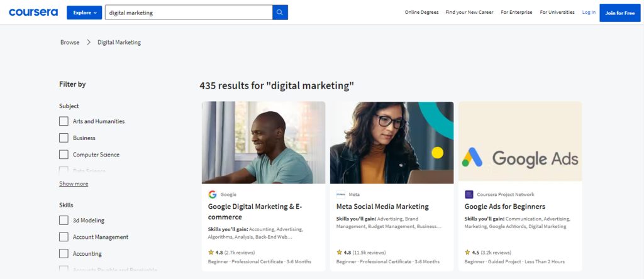Click the star rating on Google Ads course
This screenshot has height=279, width=644.
468,253
